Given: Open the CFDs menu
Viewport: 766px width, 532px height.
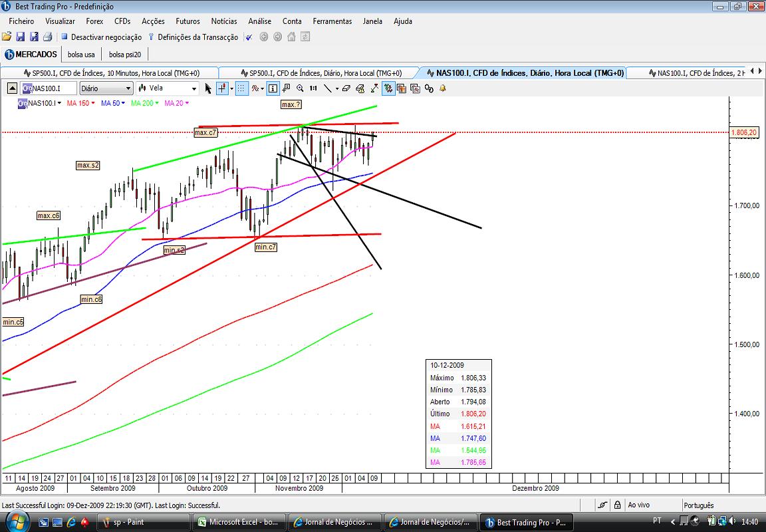Looking at the screenshot, I should tap(122, 21).
